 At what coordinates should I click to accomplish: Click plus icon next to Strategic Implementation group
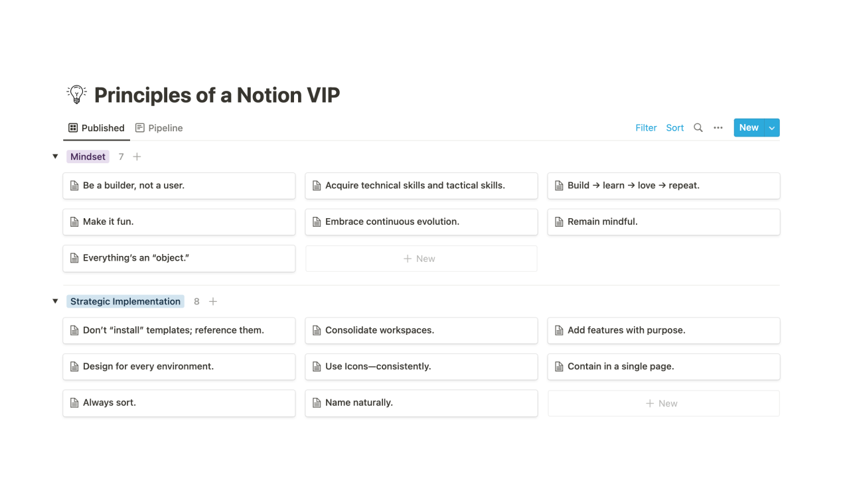213,302
